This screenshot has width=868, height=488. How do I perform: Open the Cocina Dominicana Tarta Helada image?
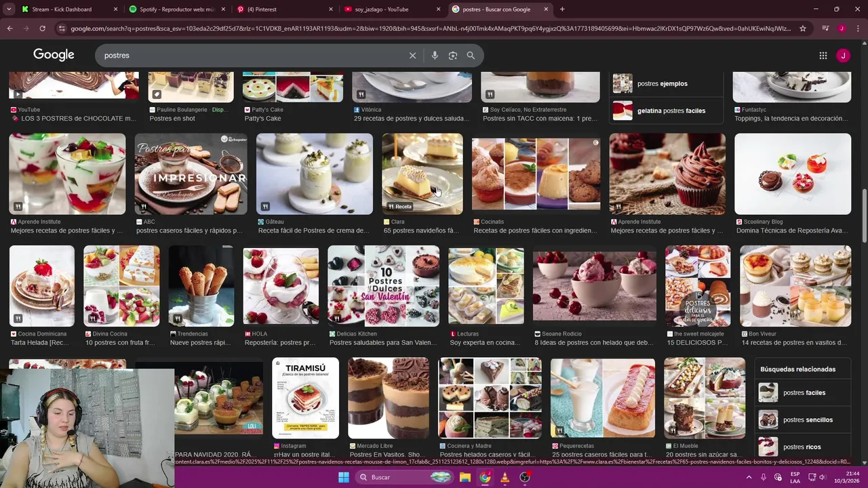click(42, 286)
